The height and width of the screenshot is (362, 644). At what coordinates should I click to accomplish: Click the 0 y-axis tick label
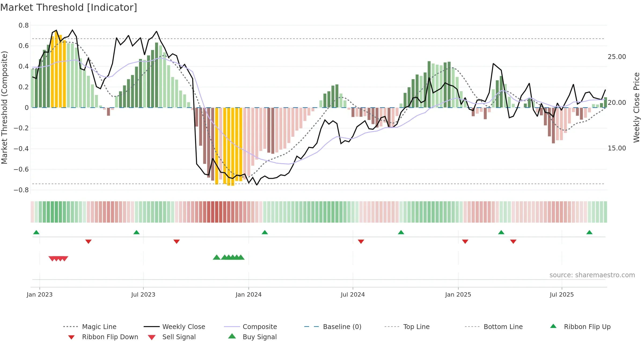[27, 108]
